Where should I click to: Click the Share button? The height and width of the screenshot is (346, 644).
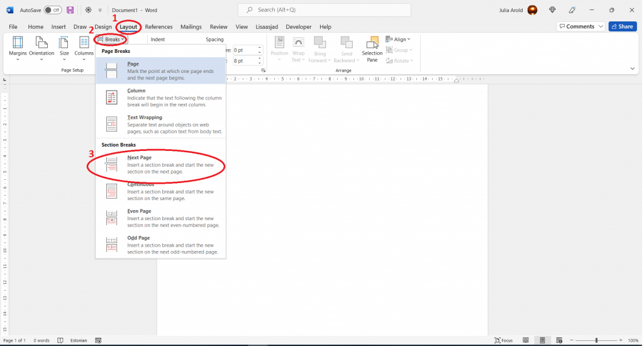click(622, 26)
